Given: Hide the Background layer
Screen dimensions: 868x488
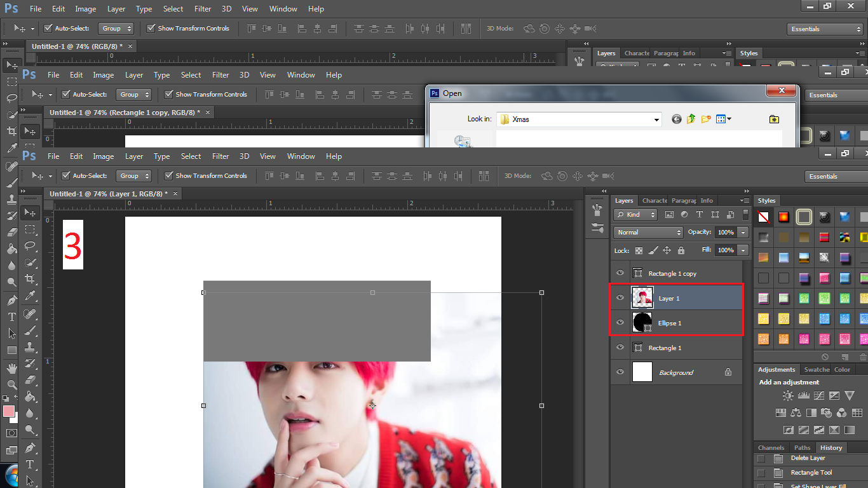Looking at the screenshot, I should [620, 372].
